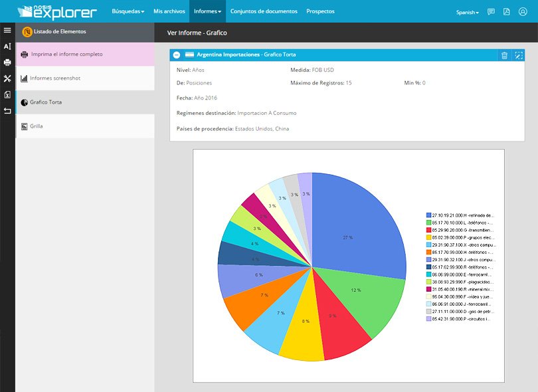Click legend text 29.31.90.32.100 J -otros compu
This screenshot has width=538, height=392.
click(464, 260)
